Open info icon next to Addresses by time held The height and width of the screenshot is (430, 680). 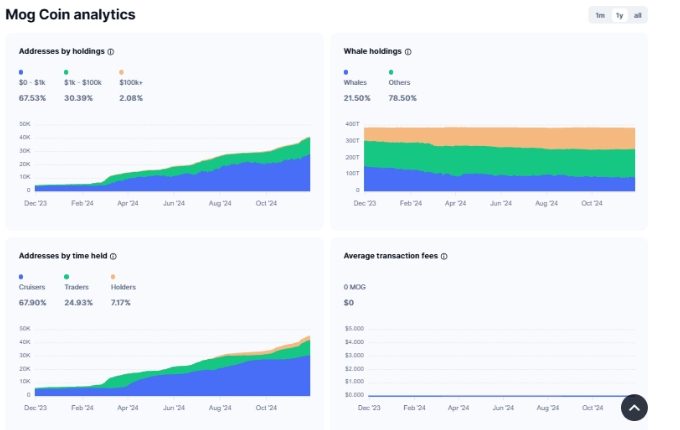(x=113, y=256)
